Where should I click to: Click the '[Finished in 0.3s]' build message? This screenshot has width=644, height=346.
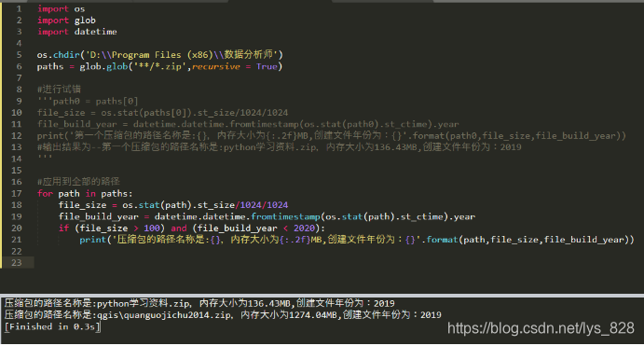pos(52,326)
